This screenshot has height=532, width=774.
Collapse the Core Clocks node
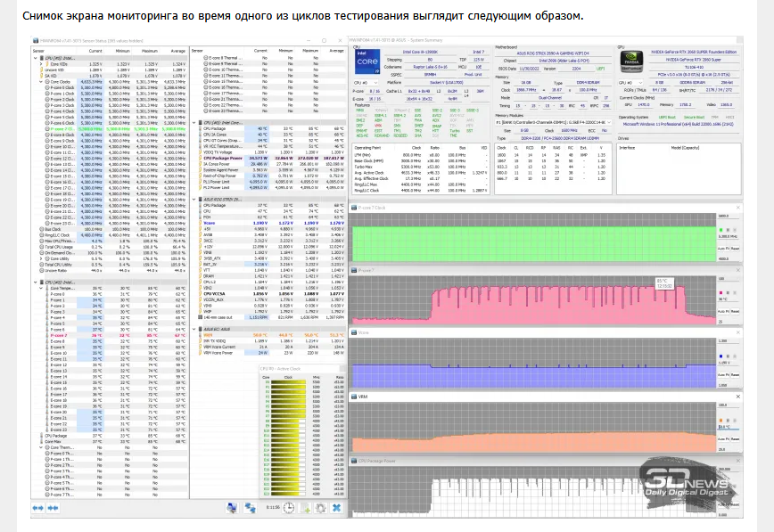point(41,81)
